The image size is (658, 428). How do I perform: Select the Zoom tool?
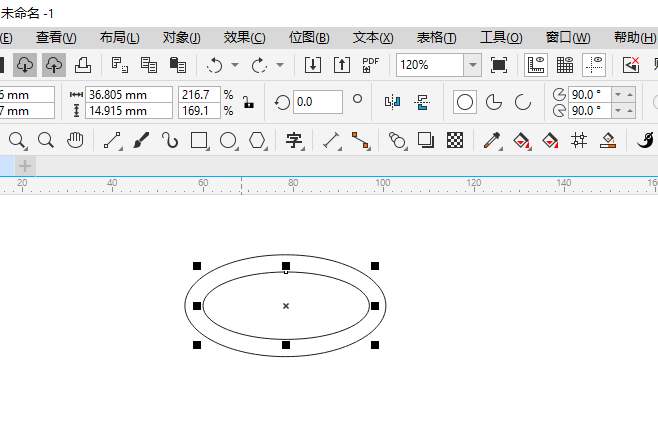click(17, 141)
